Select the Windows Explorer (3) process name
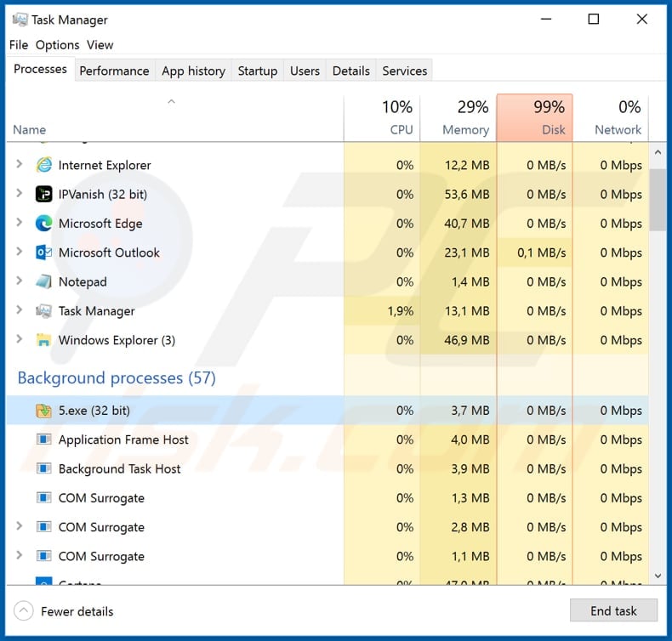The width and height of the screenshot is (672, 641). pyautogui.click(x=117, y=340)
